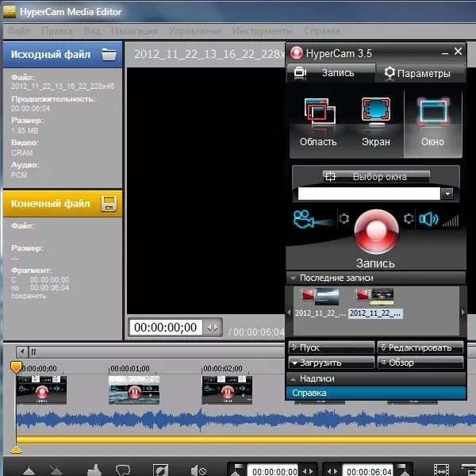Switch to the Параметры tab in HyperCam
This screenshot has height=476, width=476.
(420, 73)
